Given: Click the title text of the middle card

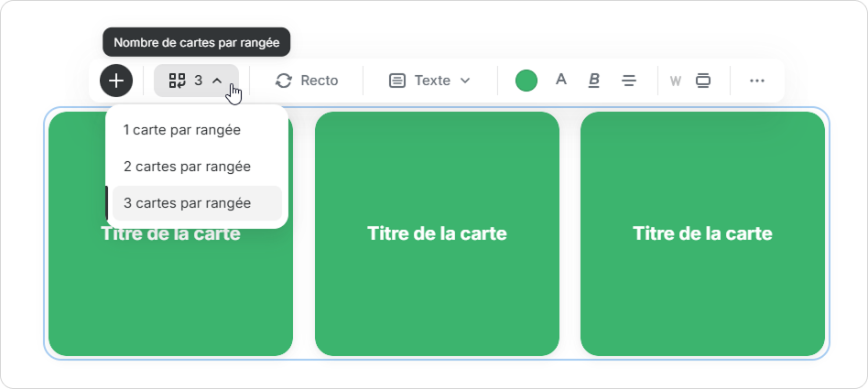Looking at the screenshot, I should pyautogui.click(x=437, y=233).
